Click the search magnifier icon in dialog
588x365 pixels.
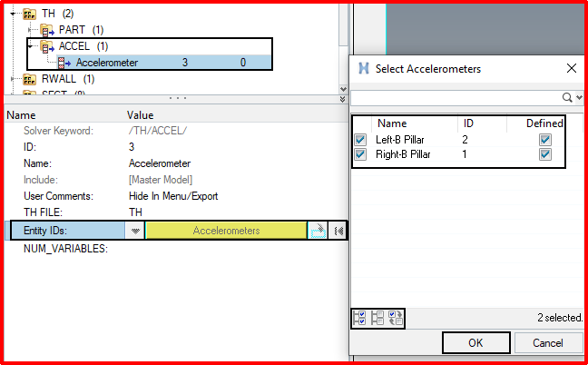(567, 98)
